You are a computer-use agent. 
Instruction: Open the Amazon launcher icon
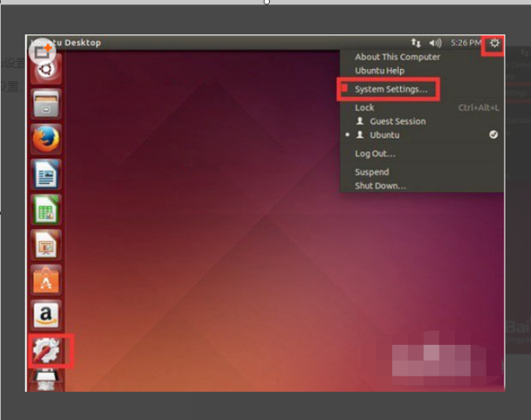46,315
